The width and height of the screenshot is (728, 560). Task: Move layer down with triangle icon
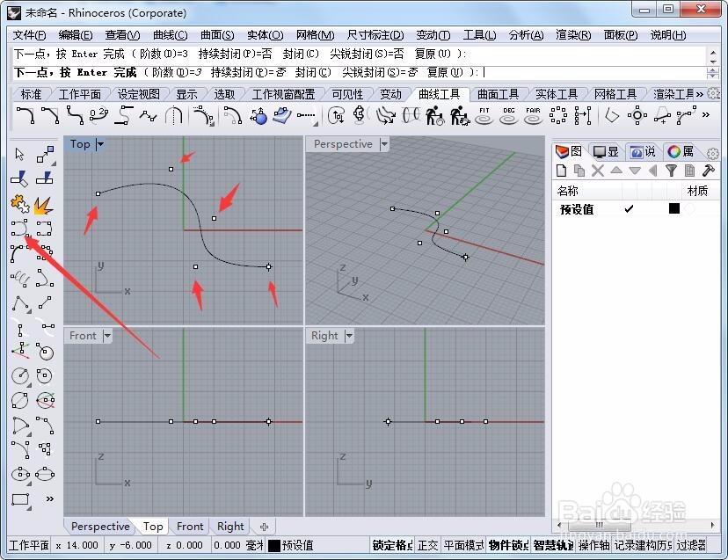[x=634, y=171]
